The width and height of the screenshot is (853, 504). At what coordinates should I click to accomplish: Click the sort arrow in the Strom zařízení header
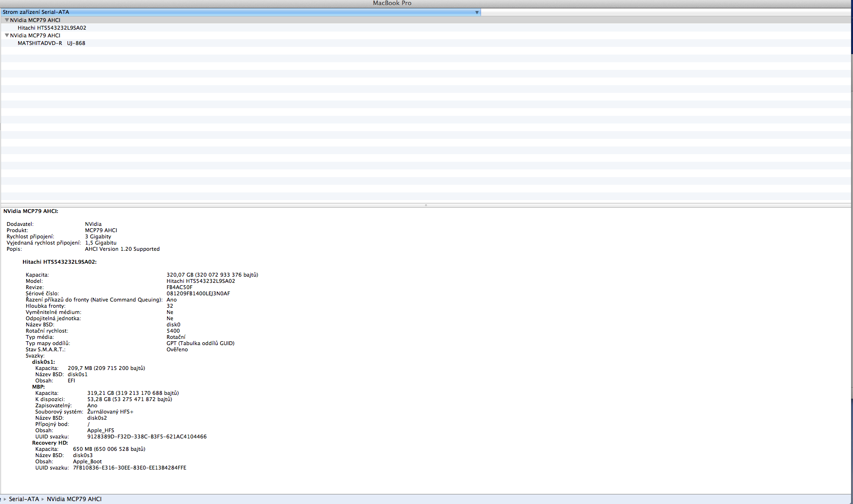(x=477, y=12)
